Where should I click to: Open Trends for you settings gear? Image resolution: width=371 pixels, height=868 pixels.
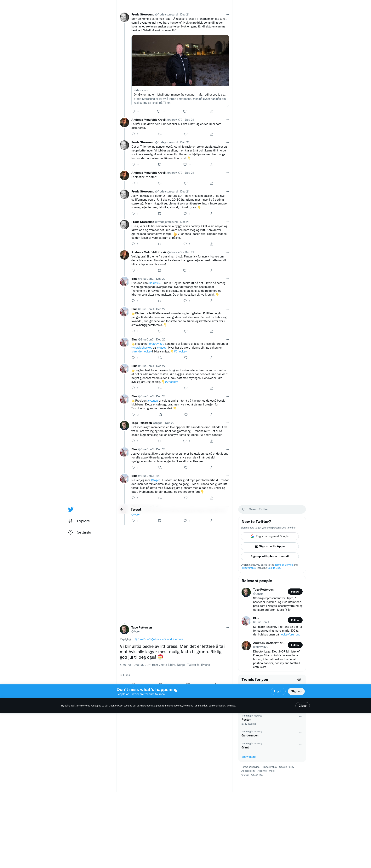299,679
